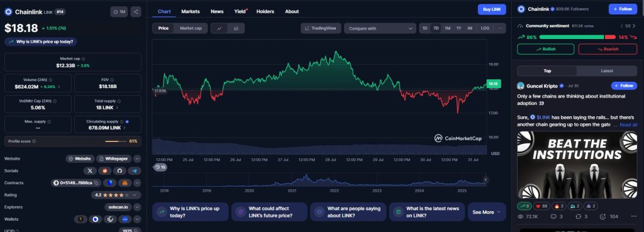Open Chainlink's GitHub repository icon

point(119,170)
